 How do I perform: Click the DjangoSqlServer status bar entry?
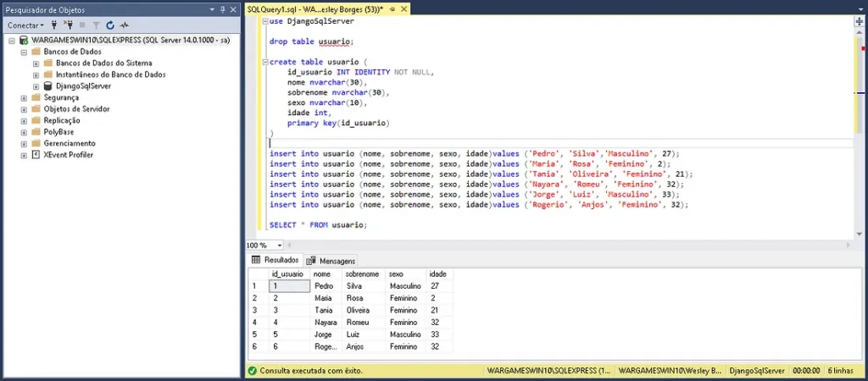757,371
